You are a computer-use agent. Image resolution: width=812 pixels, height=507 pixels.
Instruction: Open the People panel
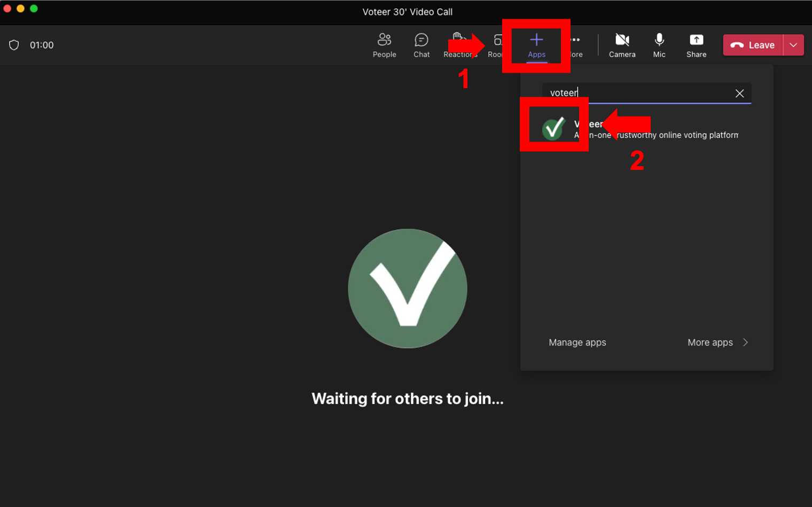(384, 45)
